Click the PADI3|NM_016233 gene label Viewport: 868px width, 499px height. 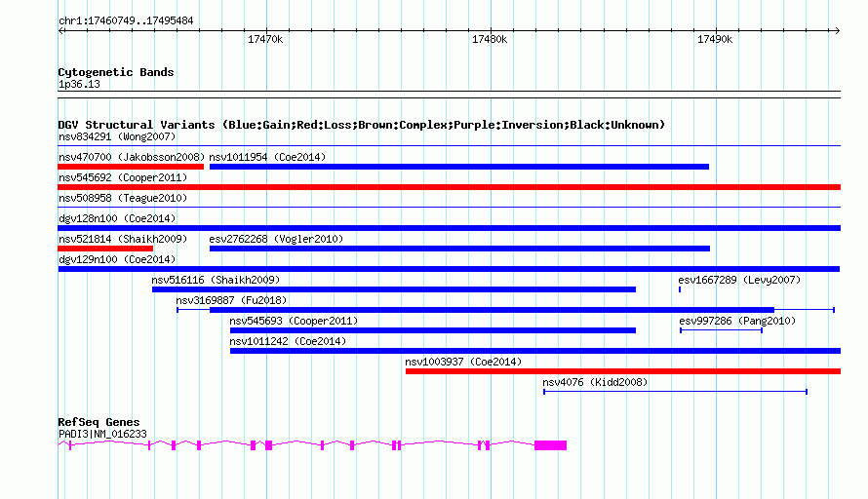tap(102, 435)
